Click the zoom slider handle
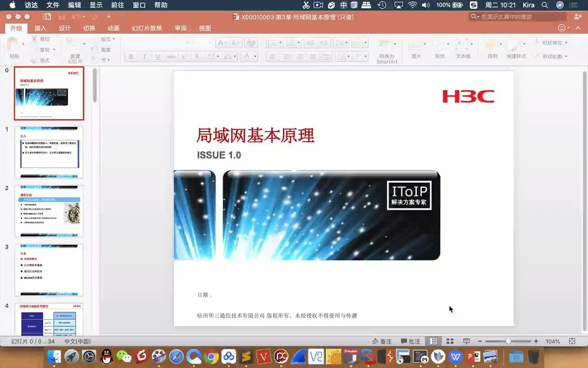The height and width of the screenshot is (368, 588). pyautogui.click(x=508, y=341)
